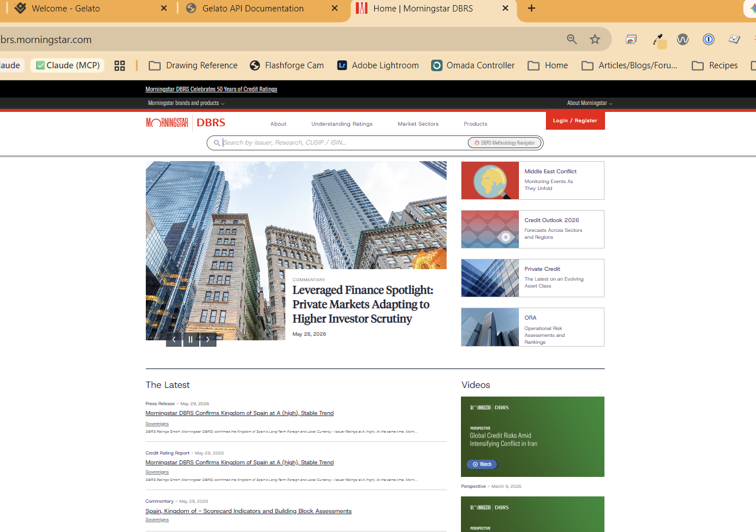
Task: Click the window capture extension icon
Action: (631, 39)
